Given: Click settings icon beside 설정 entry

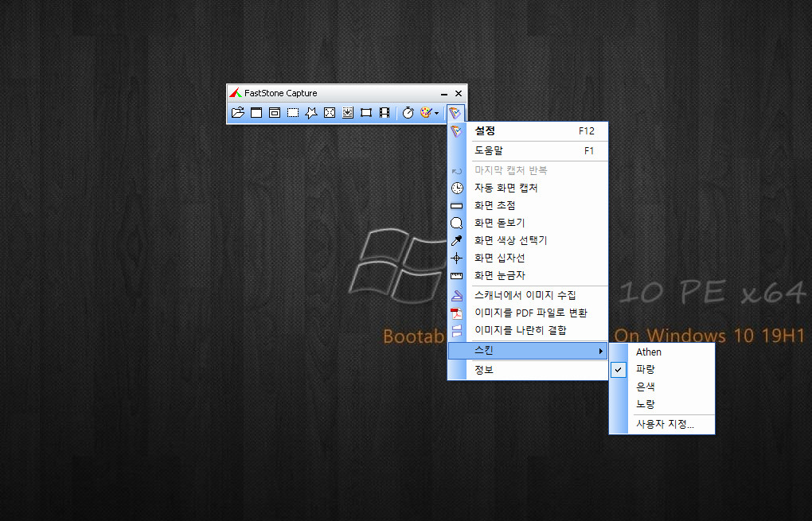Looking at the screenshot, I should click(x=456, y=131).
